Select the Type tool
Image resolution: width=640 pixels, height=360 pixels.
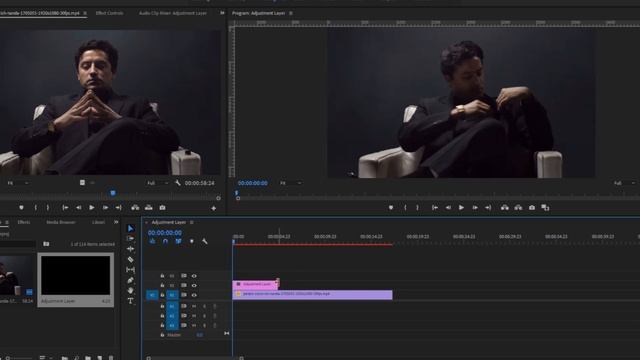coord(130,301)
